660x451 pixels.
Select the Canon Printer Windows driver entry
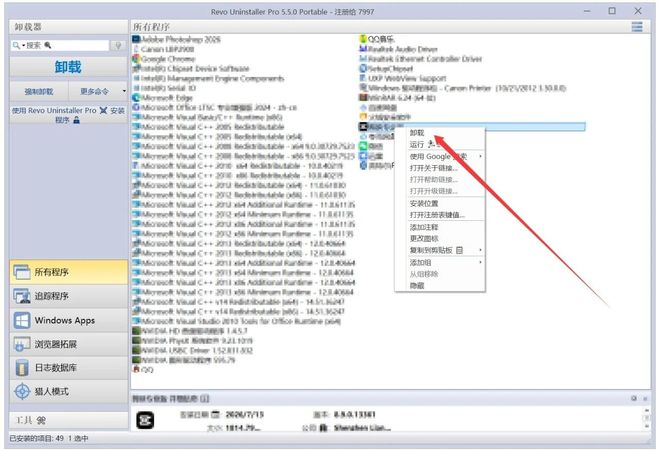click(463, 88)
